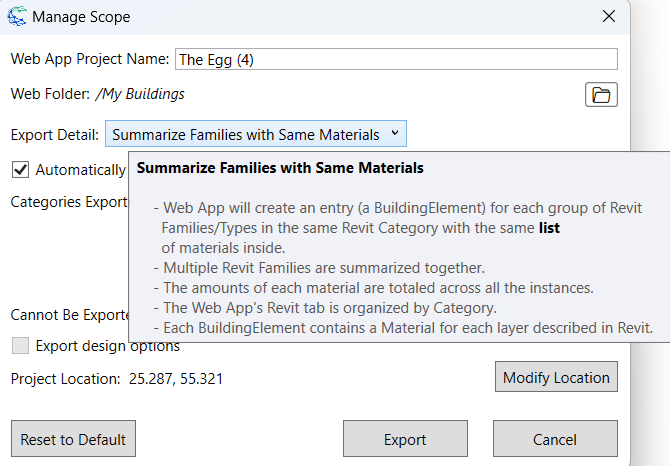Screen dimensions: 670x466
Task: Click the 'Export Detail:' label
Action: (54, 134)
